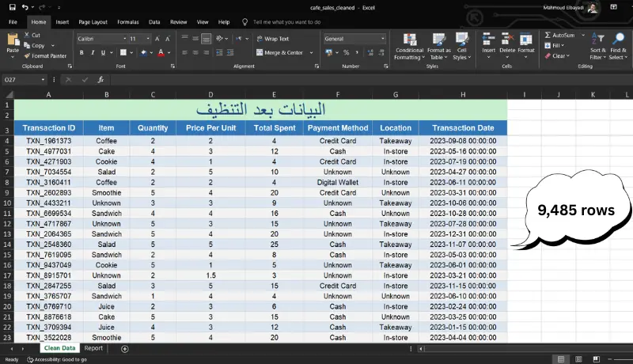Screen dimensions: 633x364
Task: Switch to the Page Layout tab
Action: click(x=93, y=22)
